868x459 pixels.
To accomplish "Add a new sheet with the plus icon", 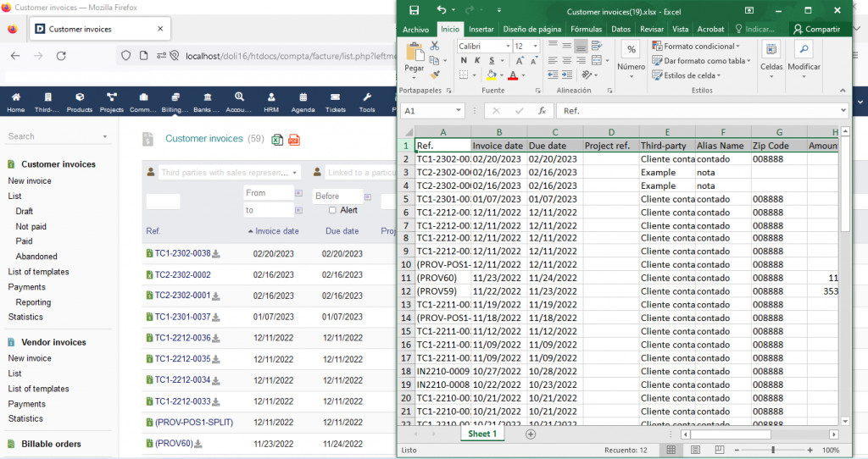I will (x=531, y=434).
